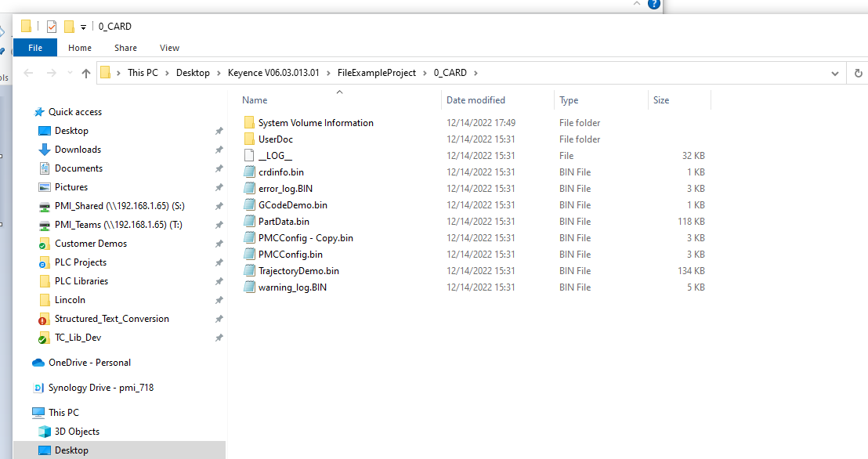The width and height of the screenshot is (868, 459).
Task: Unpin Downloads from Quick access
Action: coord(219,149)
